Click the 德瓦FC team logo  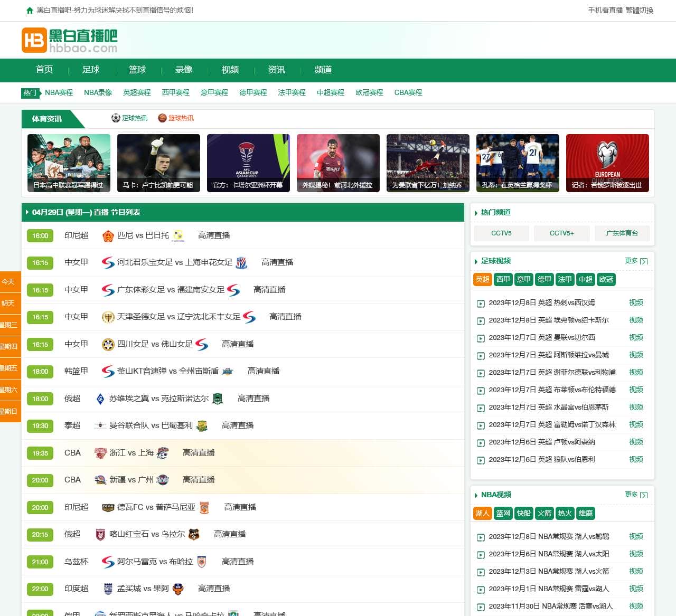[108, 507]
